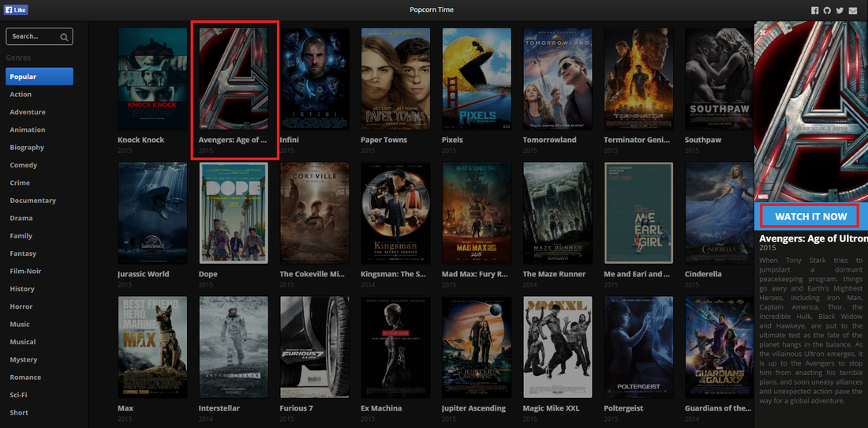This screenshot has width=868, height=428.
Task: Pick the Furious 7 poster
Action: point(314,347)
